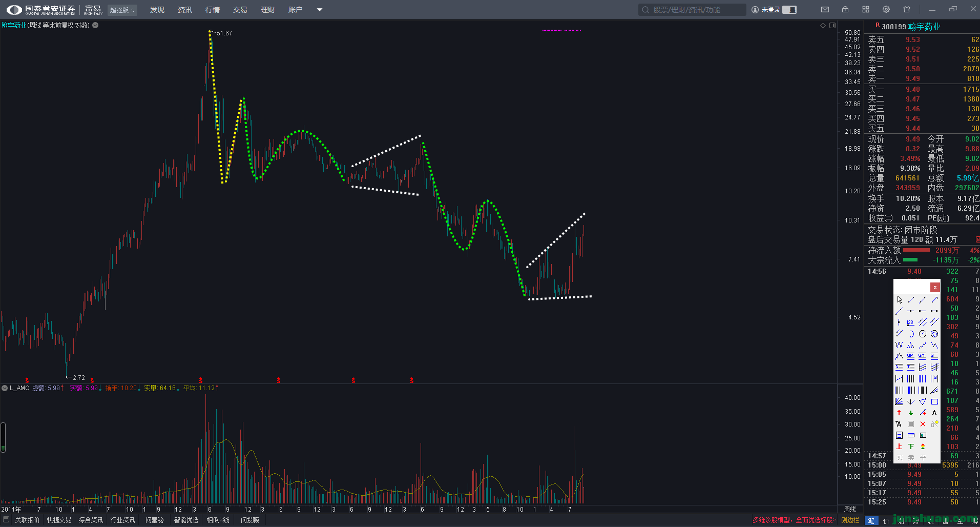980x527 pixels.
Task: Toggle the L_AMO indicator circle button
Action: [5, 388]
